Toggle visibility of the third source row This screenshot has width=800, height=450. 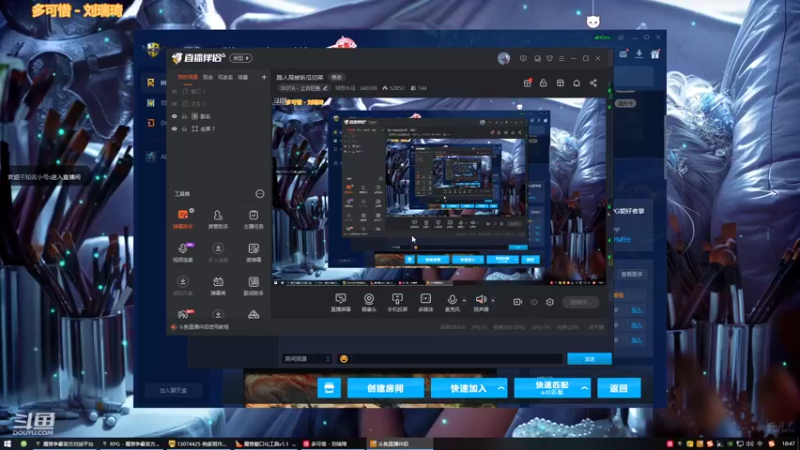tap(174, 116)
